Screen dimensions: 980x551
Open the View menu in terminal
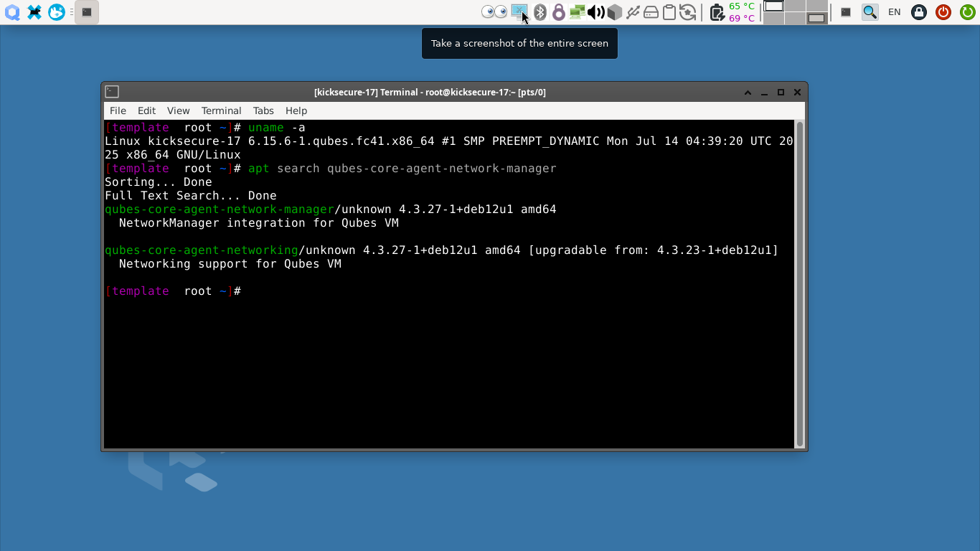[x=178, y=110]
